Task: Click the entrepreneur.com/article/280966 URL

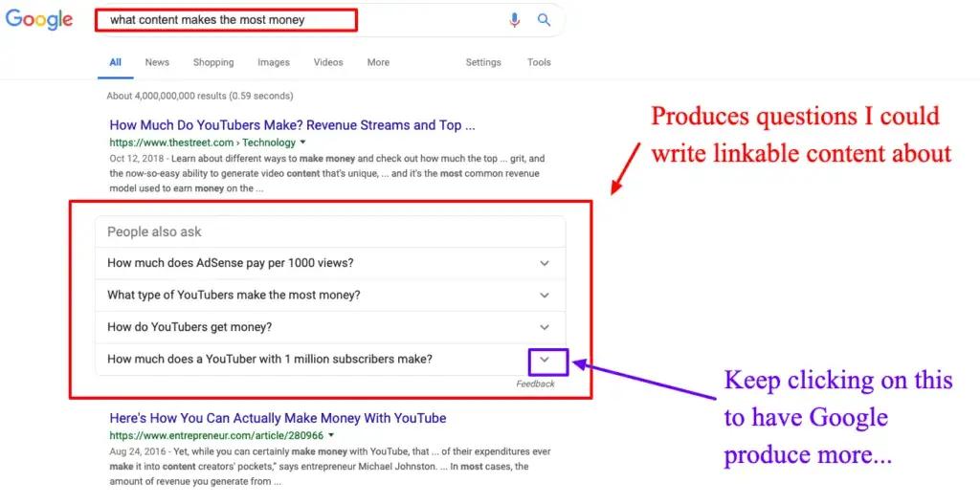Action: 216,435
